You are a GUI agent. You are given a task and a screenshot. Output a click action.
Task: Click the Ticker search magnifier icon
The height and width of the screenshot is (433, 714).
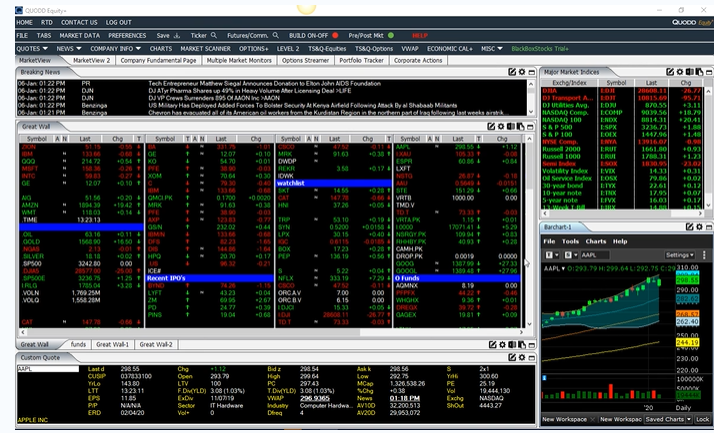coord(214,35)
